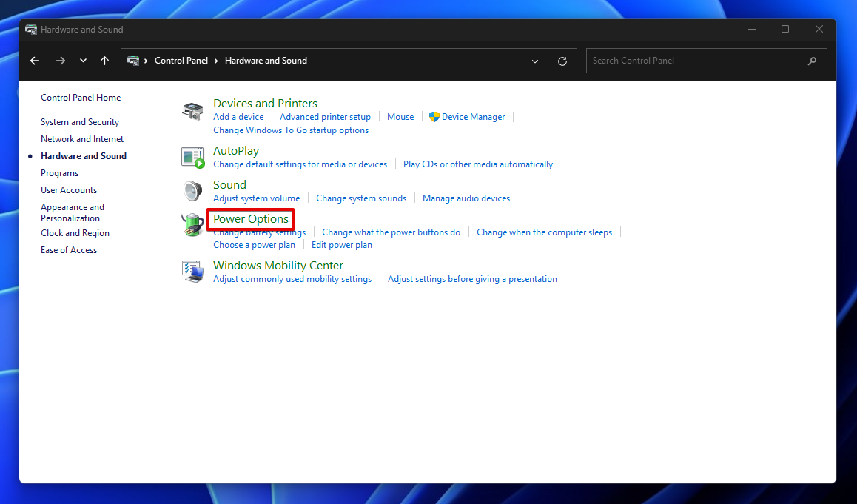Open Ease of Access category
Image resolution: width=857 pixels, height=504 pixels.
point(68,250)
